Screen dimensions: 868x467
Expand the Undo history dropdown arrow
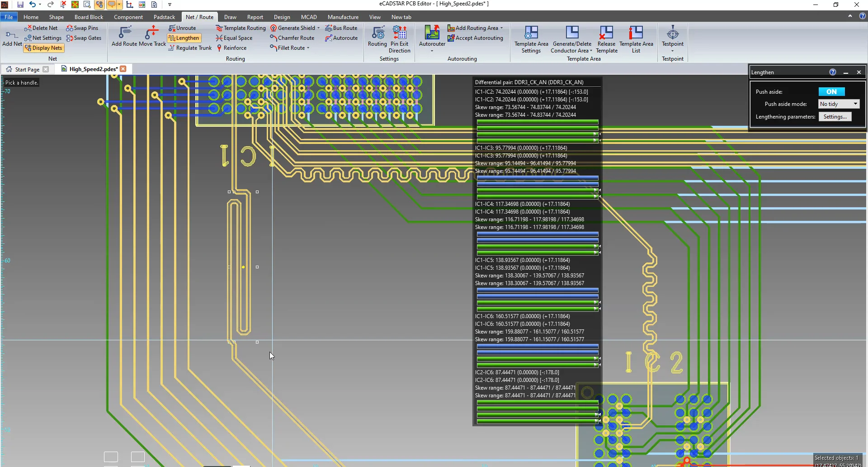click(x=40, y=5)
